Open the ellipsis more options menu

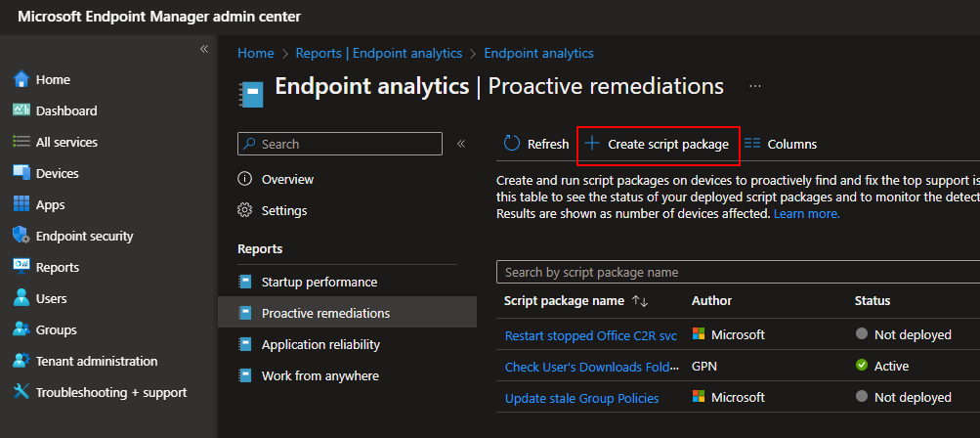[755, 86]
